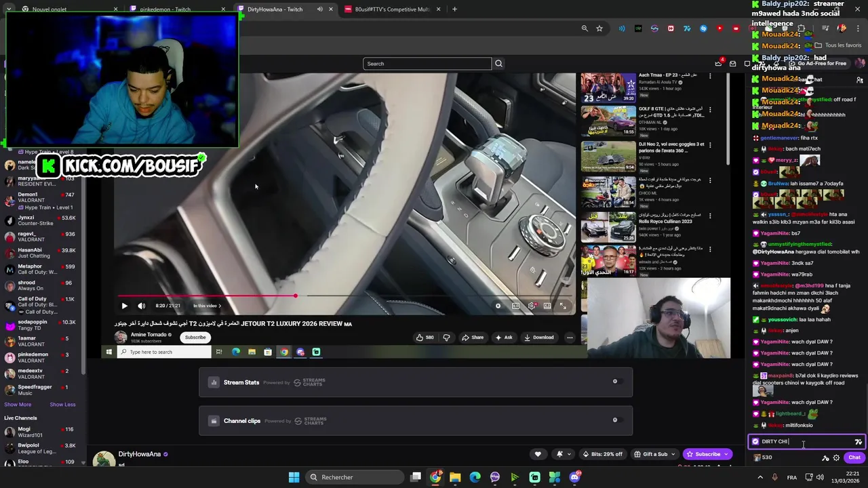Screen dimensions: 868x488
Task: Like the video with 580 likes
Action: pyautogui.click(x=425, y=338)
